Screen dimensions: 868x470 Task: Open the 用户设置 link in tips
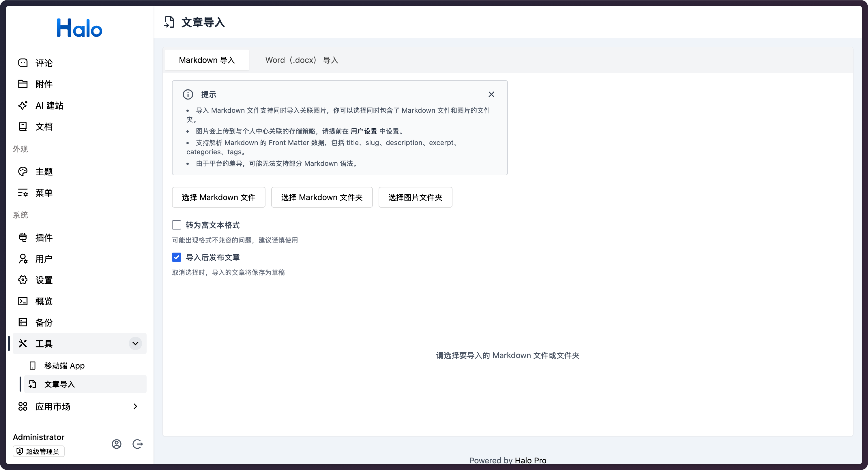[364, 131]
